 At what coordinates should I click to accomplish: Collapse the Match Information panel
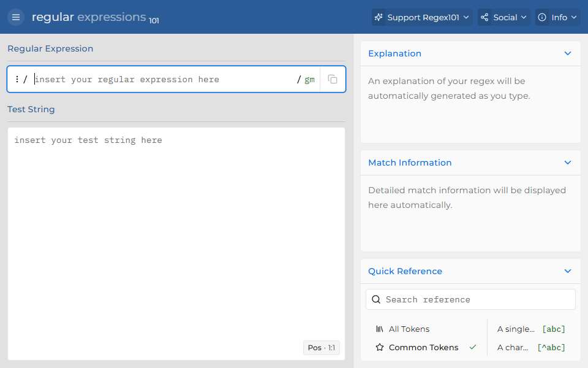click(568, 163)
